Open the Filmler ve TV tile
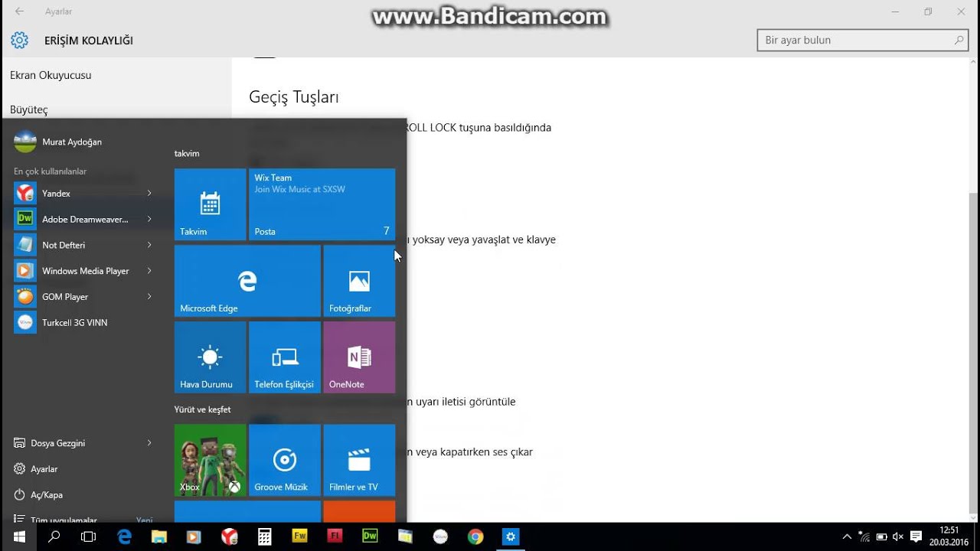 click(359, 460)
